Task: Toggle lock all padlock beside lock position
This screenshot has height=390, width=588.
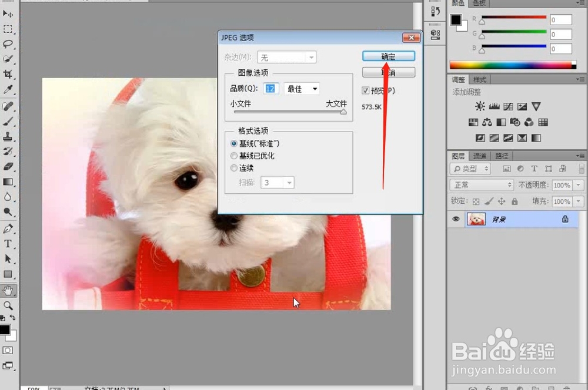Action: click(514, 201)
